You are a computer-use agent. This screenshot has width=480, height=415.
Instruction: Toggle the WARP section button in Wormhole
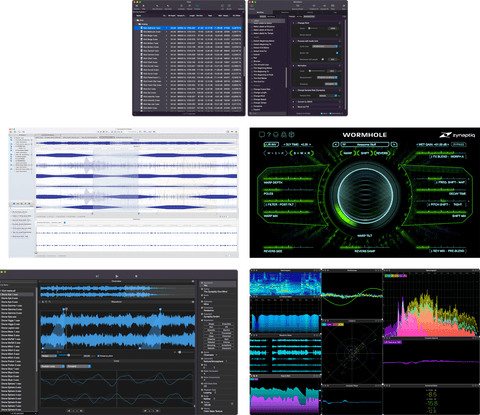tap(348, 153)
